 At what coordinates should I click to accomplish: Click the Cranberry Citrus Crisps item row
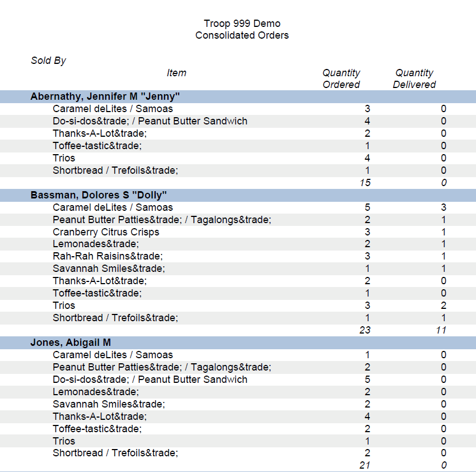click(106, 232)
